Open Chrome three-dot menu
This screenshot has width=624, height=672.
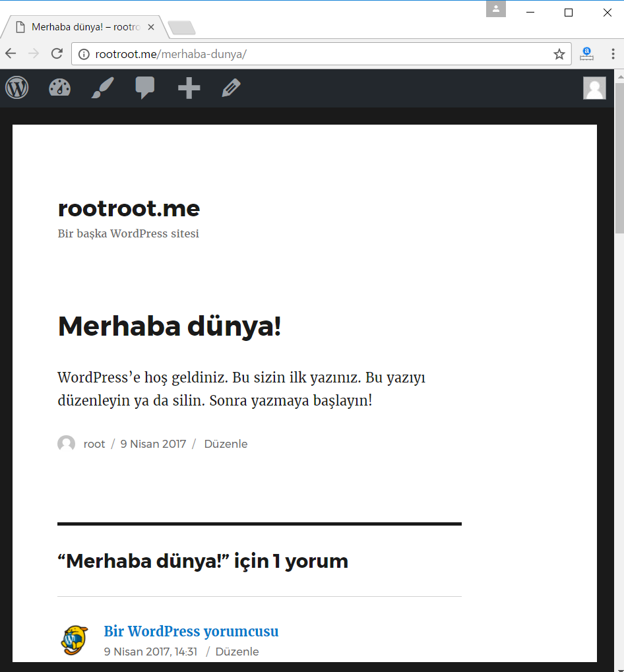tap(613, 53)
